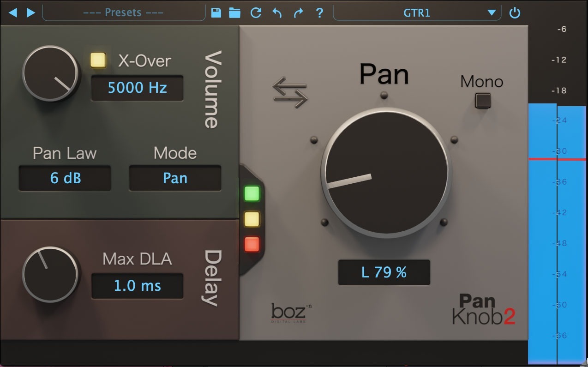Image resolution: width=588 pixels, height=367 pixels.
Task: Click the reload preset icon
Action: [x=256, y=12]
